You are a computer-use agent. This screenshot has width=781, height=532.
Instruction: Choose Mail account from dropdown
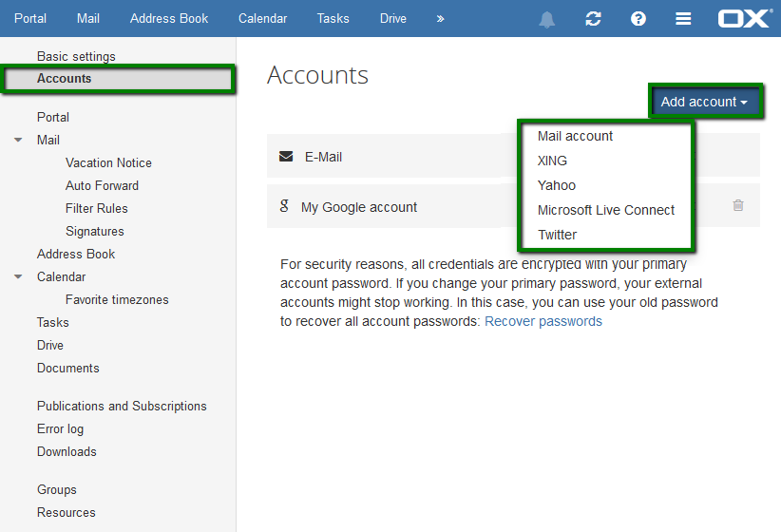(x=575, y=136)
